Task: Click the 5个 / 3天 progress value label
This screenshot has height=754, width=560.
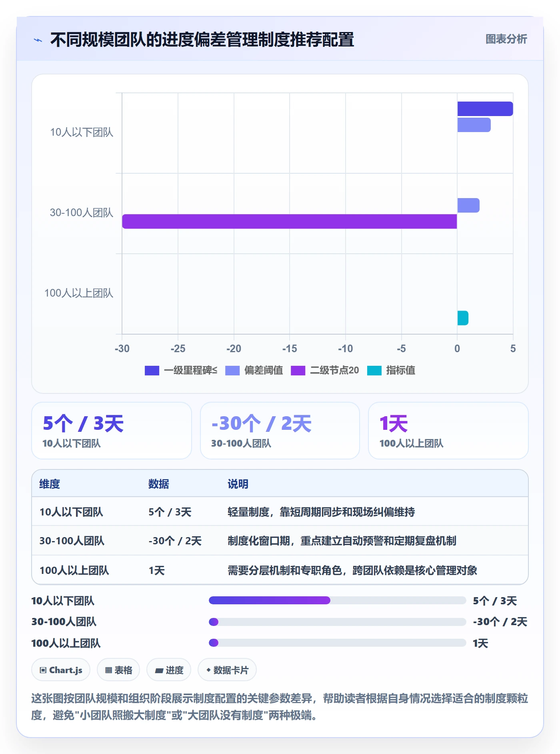Action: [x=495, y=601]
